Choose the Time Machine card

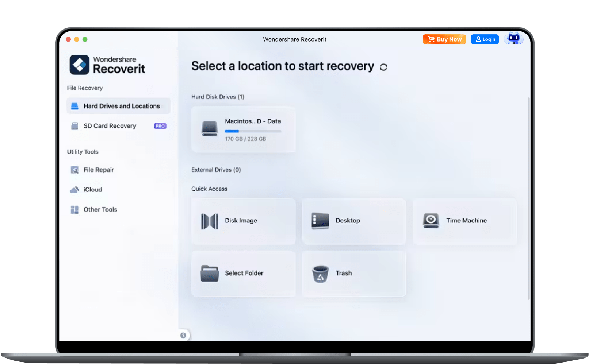coord(465,221)
